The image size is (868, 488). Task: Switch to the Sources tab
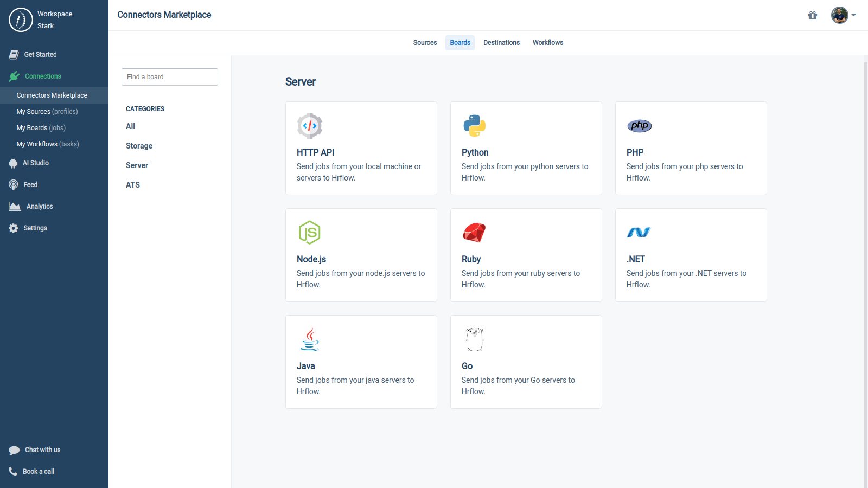click(x=425, y=43)
